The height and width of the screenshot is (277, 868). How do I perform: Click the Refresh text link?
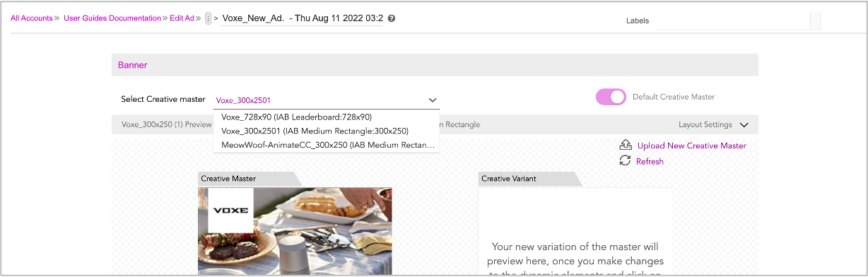pos(650,162)
